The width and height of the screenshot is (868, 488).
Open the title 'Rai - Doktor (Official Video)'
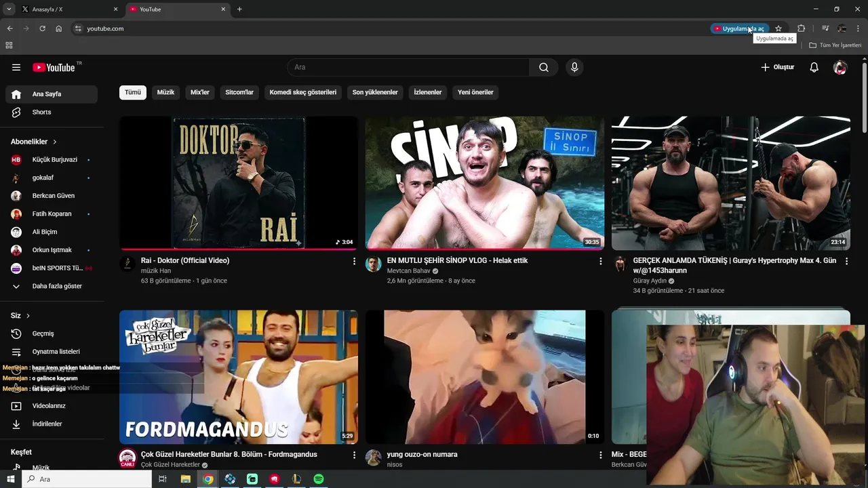185,260
